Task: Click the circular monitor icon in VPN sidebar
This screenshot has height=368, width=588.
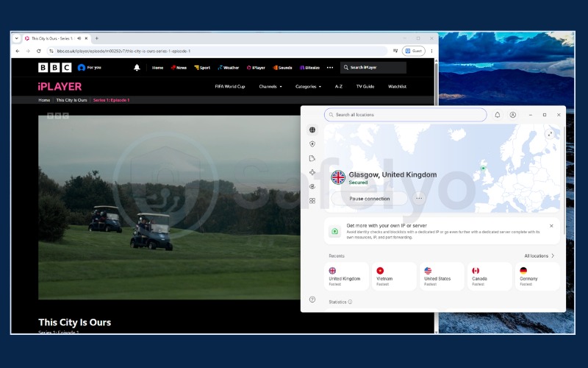Action: 312,187
